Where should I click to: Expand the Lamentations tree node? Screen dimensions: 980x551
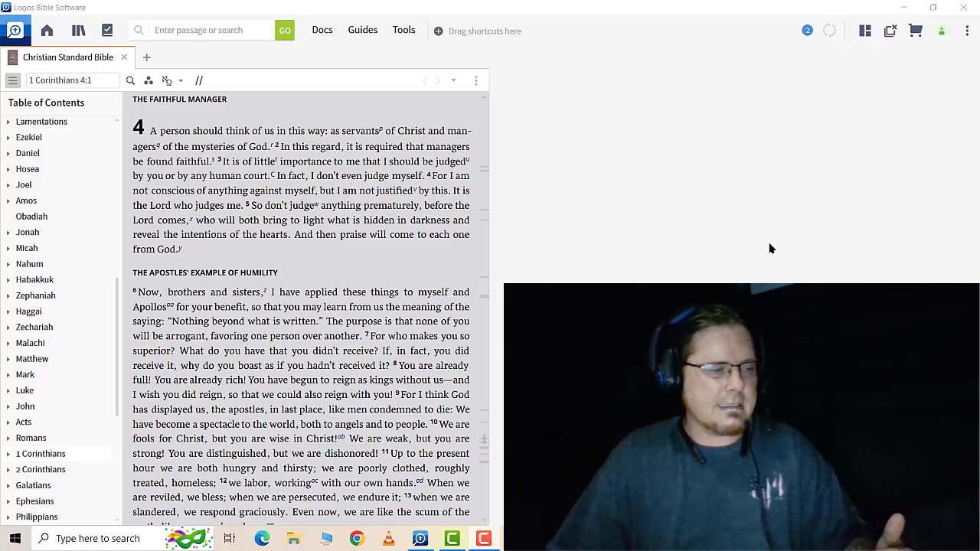(x=8, y=122)
